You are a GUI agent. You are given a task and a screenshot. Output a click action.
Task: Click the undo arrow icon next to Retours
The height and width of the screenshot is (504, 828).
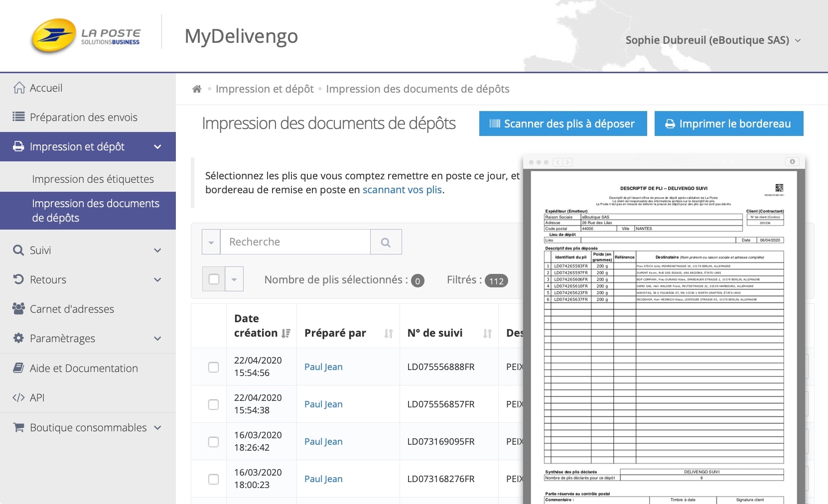click(18, 279)
